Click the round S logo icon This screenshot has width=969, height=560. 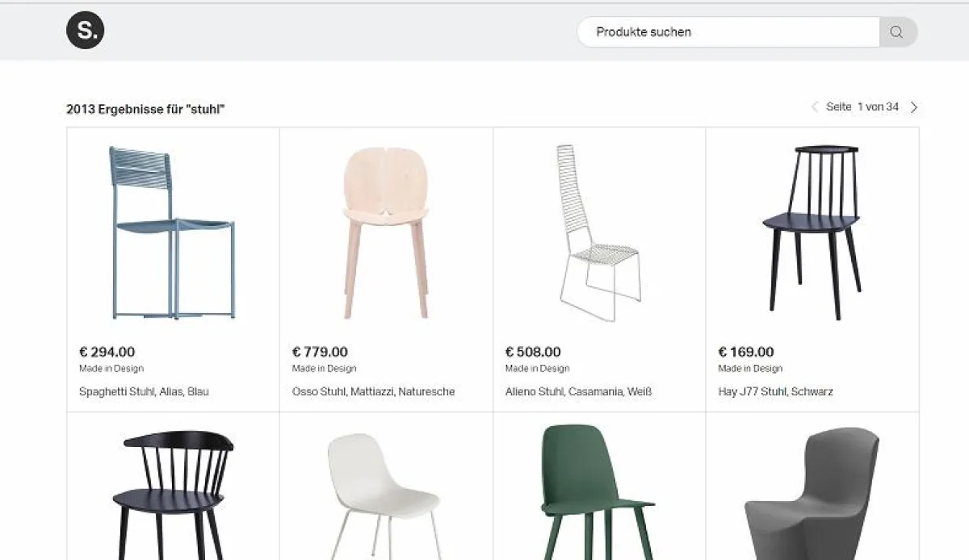pyautogui.click(x=86, y=31)
